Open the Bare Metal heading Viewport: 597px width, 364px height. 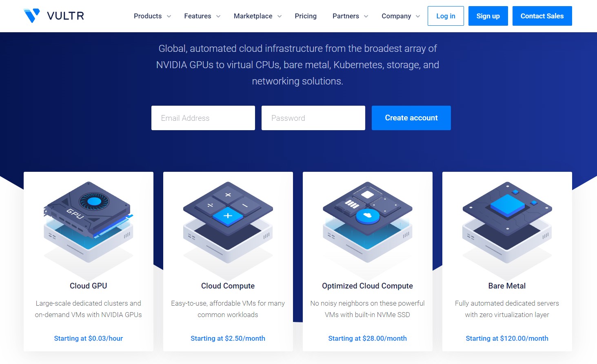pyautogui.click(x=507, y=286)
